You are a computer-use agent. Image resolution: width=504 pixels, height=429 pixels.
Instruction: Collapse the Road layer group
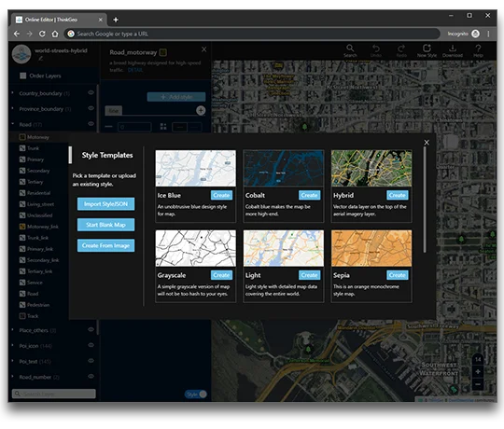coord(13,124)
